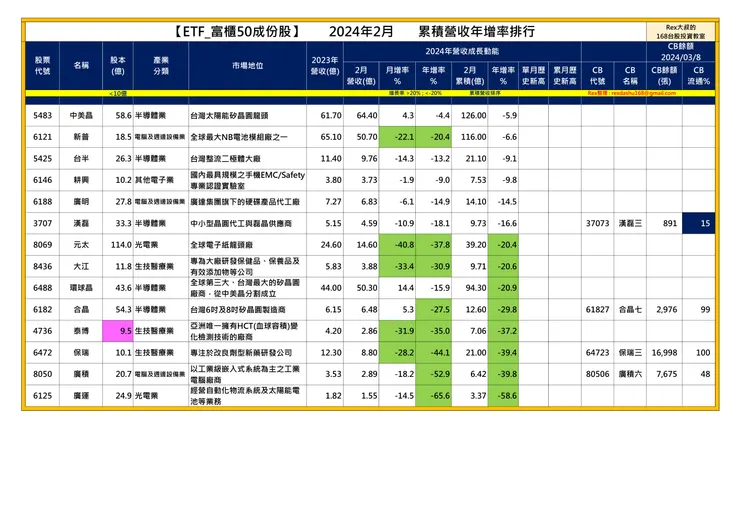Select stock code cell 8069
This screenshot has height=523, width=740.
pos(42,245)
